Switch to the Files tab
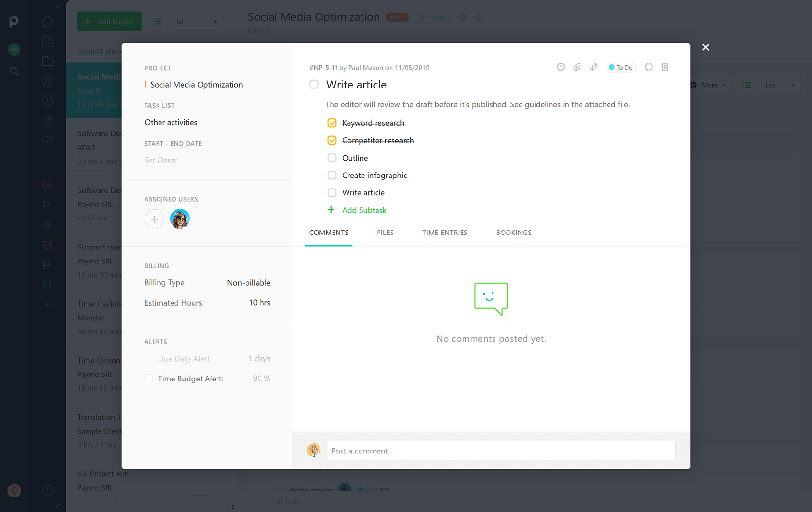This screenshot has width=812, height=512. click(x=385, y=233)
